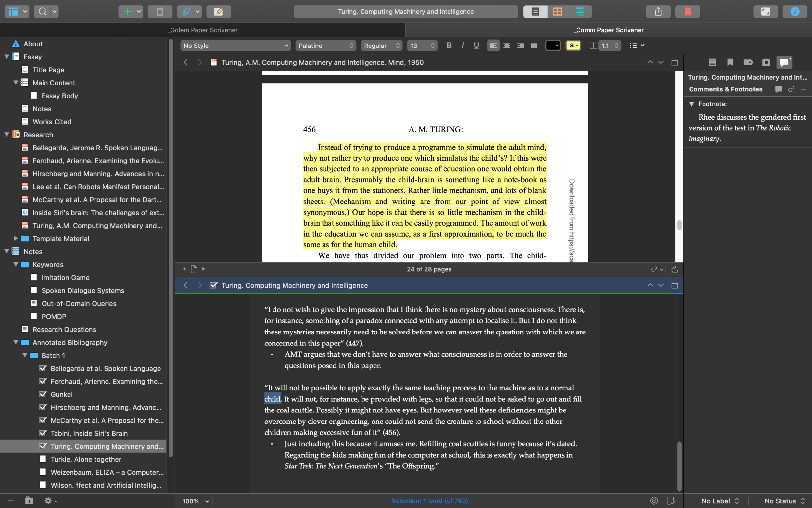This screenshot has height=508, width=812.
Task: Switch to _Golem Paper Scrivener tab
Action: click(203, 30)
